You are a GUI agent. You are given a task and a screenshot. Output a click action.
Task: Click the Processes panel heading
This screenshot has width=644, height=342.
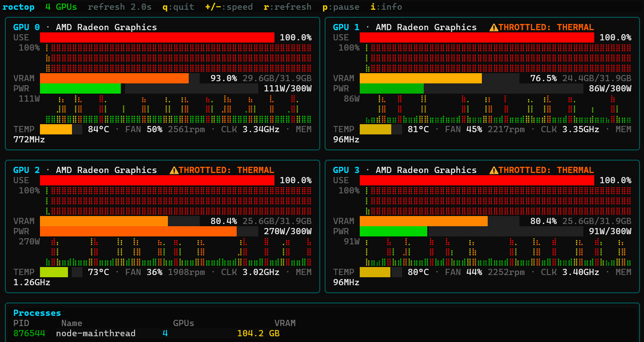(37, 313)
